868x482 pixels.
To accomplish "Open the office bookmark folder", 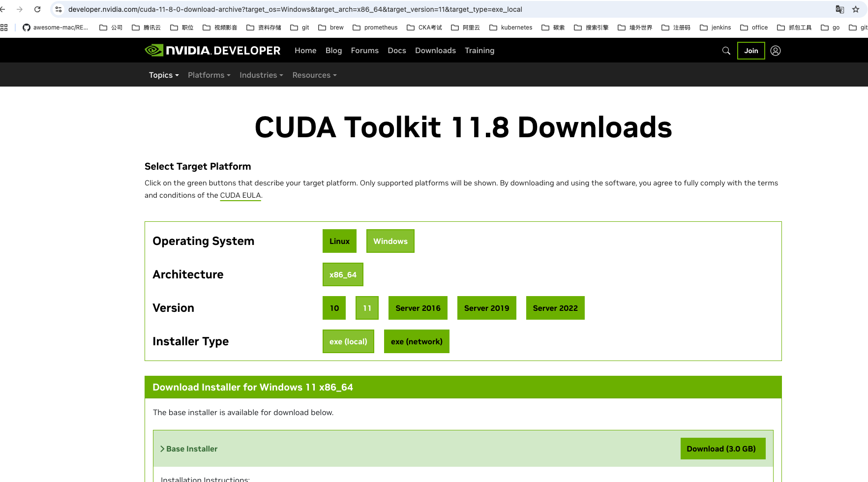I will pyautogui.click(x=754, y=28).
